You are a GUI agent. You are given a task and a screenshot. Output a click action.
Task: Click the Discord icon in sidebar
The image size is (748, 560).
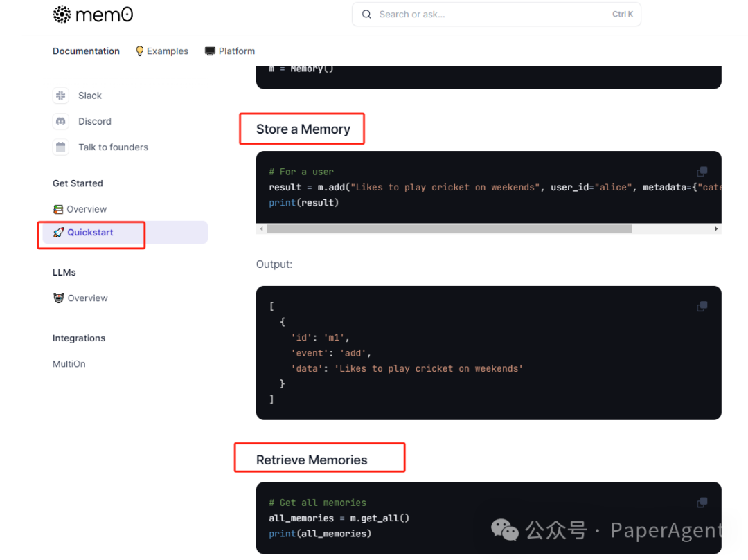click(60, 121)
